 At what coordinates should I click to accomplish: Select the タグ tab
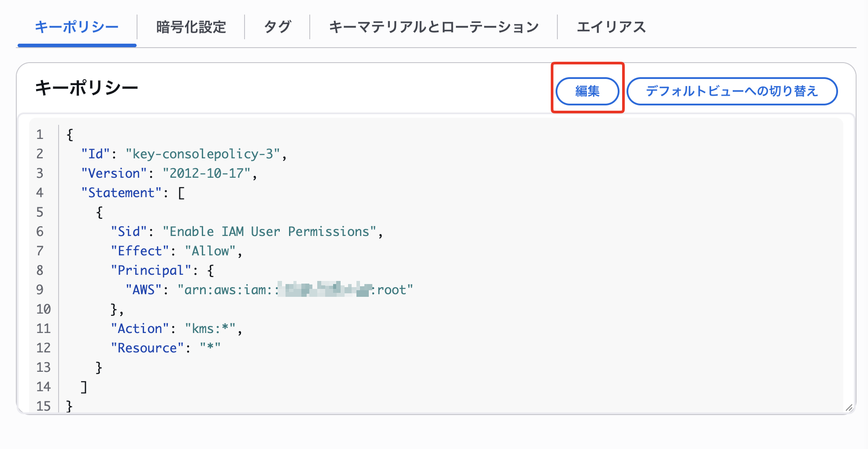tap(277, 27)
